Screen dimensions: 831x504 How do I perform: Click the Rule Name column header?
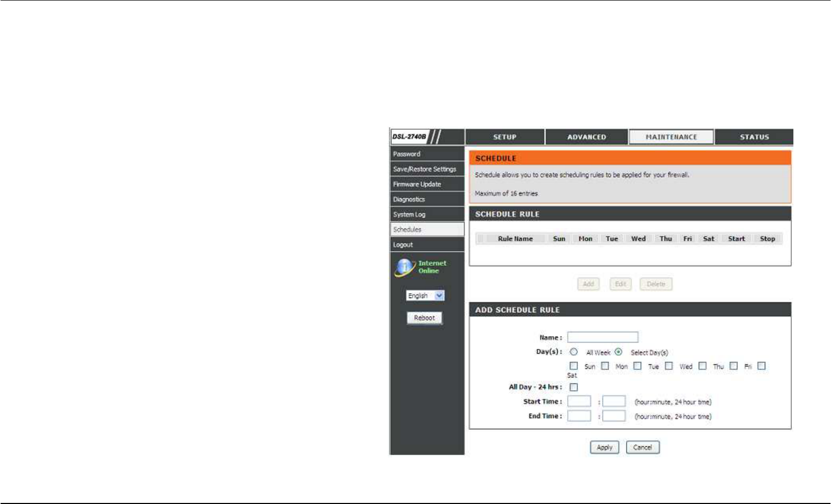click(515, 239)
